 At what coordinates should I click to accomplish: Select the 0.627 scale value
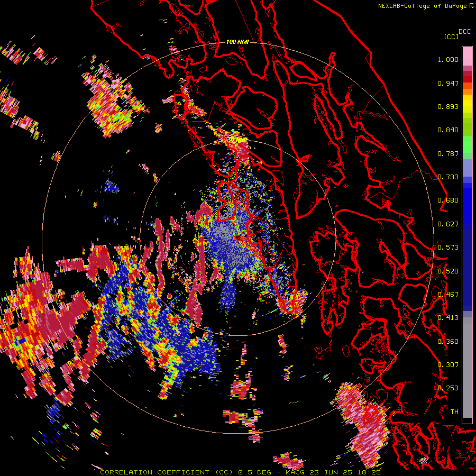448,224
